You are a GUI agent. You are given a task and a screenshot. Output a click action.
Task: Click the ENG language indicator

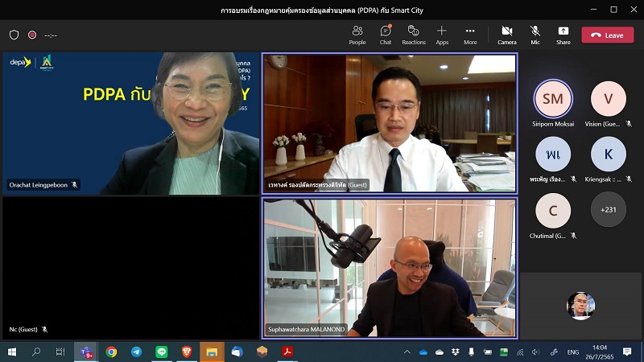click(573, 352)
